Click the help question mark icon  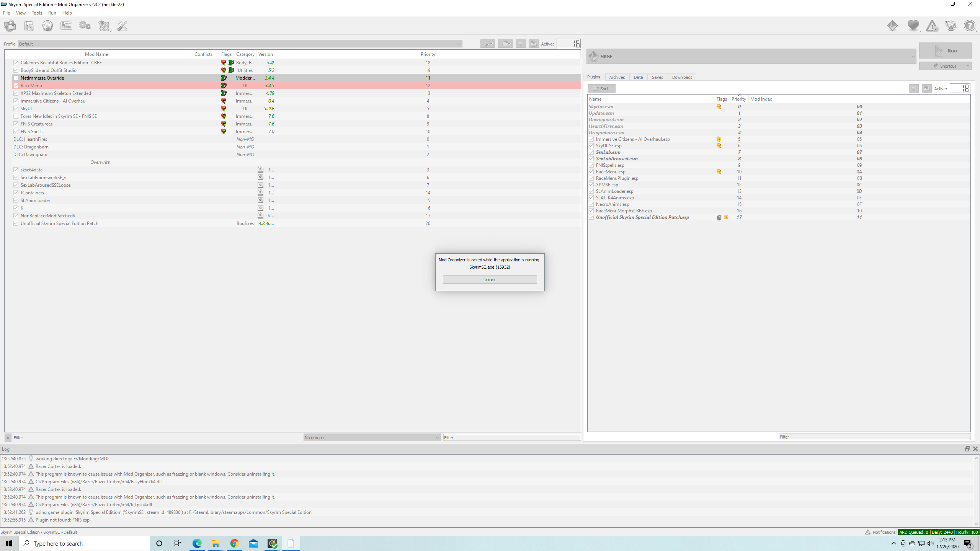[969, 26]
